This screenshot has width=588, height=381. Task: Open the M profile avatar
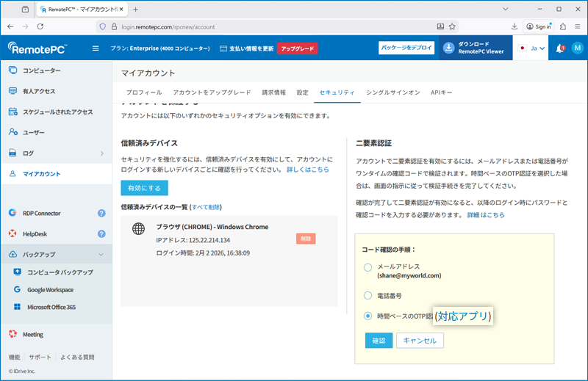point(578,48)
